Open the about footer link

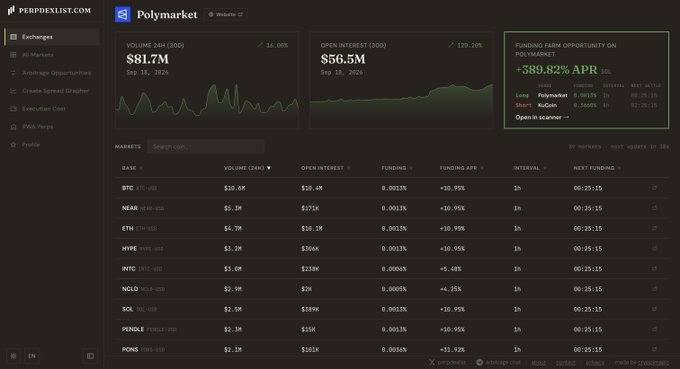[539, 362]
